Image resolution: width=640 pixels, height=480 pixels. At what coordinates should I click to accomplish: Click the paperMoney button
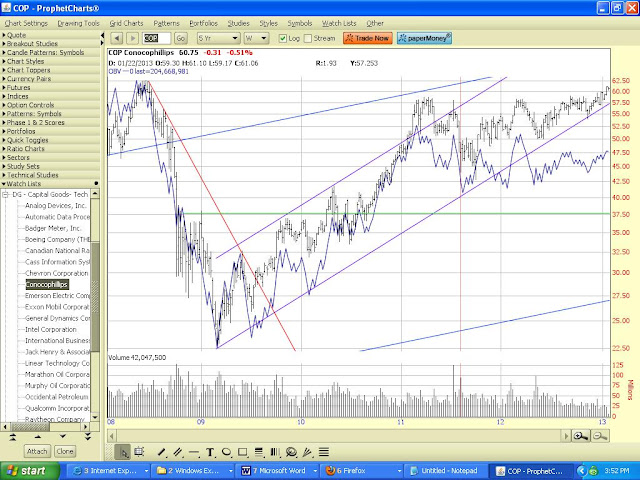coord(424,38)
